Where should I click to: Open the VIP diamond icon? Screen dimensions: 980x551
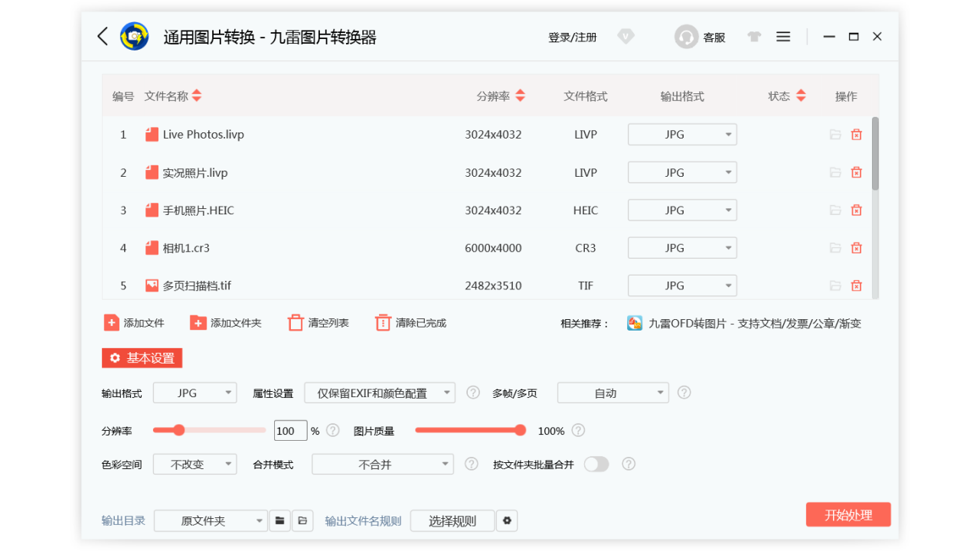pos(626,36)
